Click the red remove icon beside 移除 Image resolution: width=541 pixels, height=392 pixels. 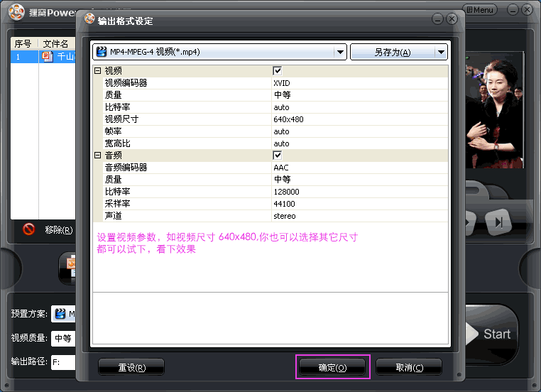pos(28,229)
